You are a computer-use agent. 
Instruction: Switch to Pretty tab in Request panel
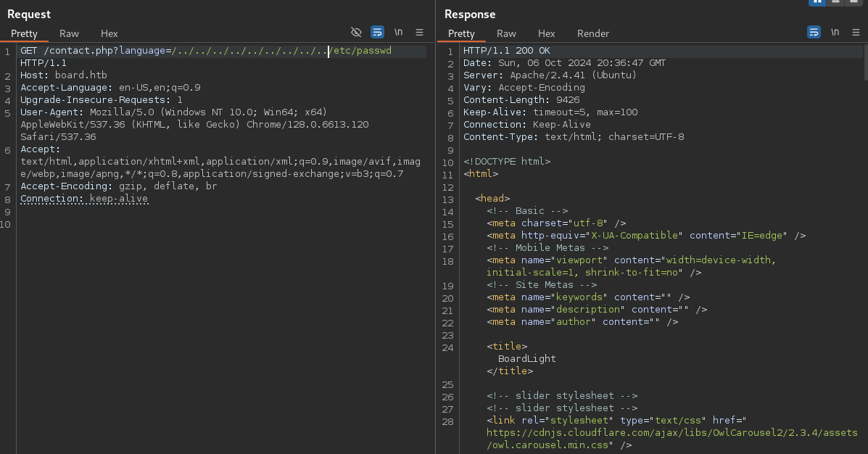pyautogui.click(x=25, y=33)
